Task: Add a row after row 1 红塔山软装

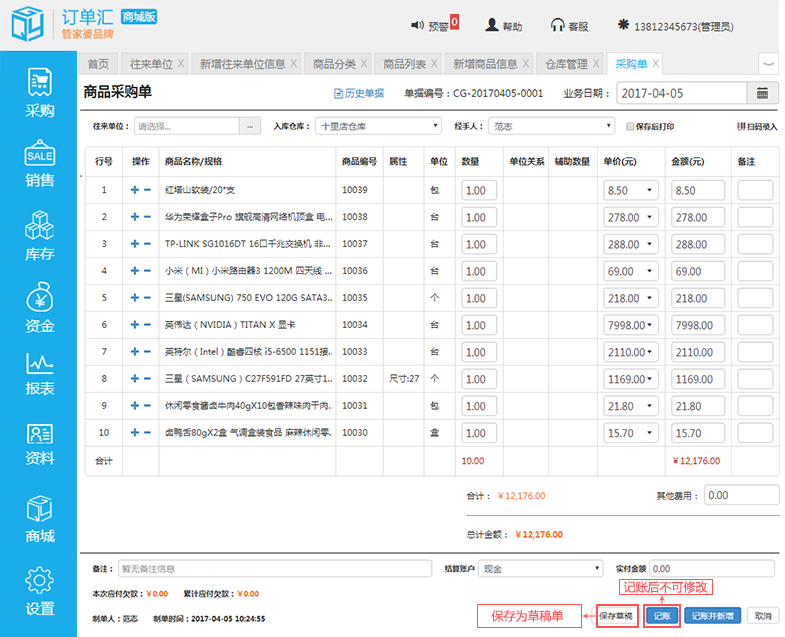Action: tap(135, 190)
